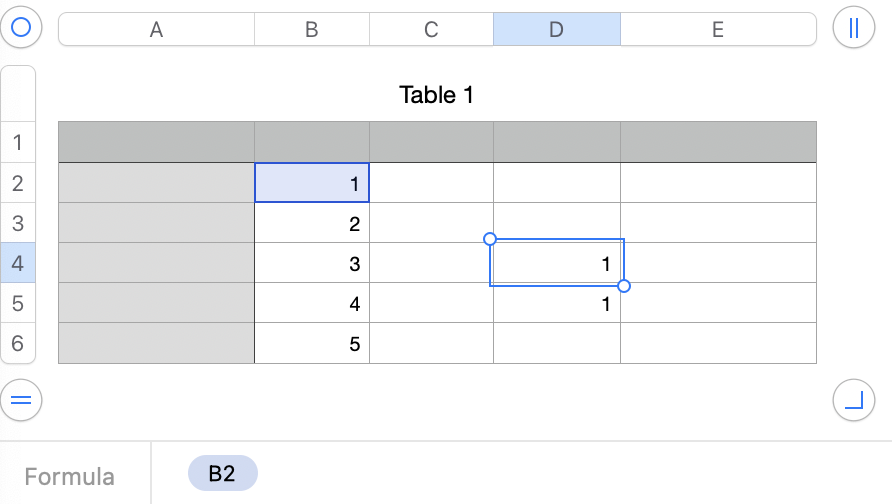Select column B header
The image size is (892, 504).
click(311, 30)
